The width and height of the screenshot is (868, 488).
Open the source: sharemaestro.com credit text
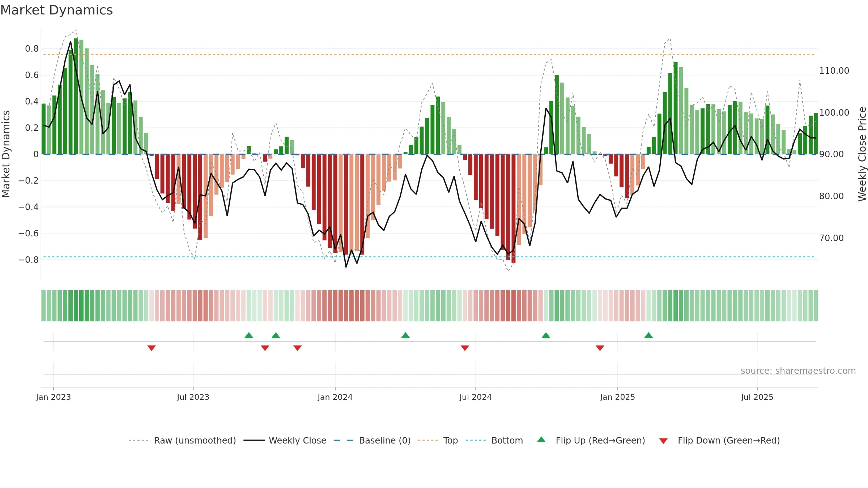(x=798, y=371)
